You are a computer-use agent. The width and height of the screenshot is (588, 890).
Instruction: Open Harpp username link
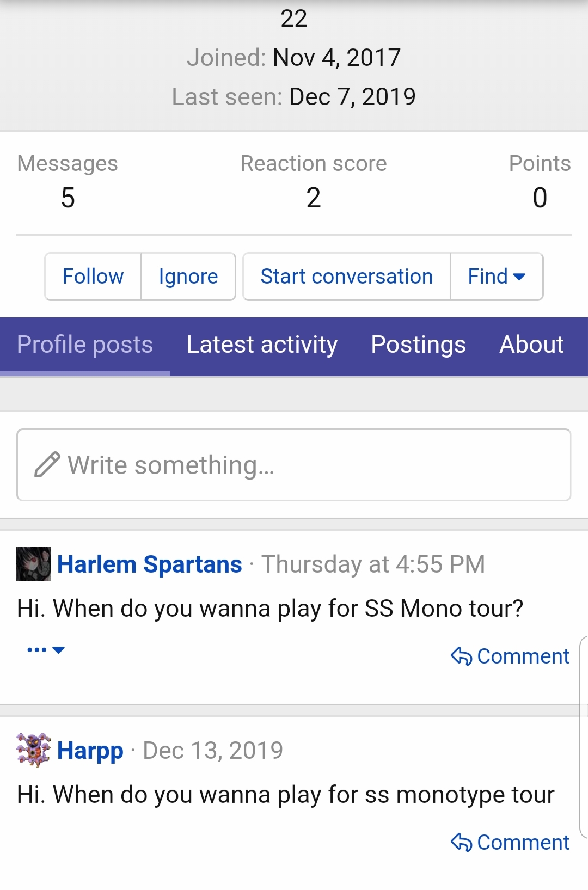coord(90,751)
